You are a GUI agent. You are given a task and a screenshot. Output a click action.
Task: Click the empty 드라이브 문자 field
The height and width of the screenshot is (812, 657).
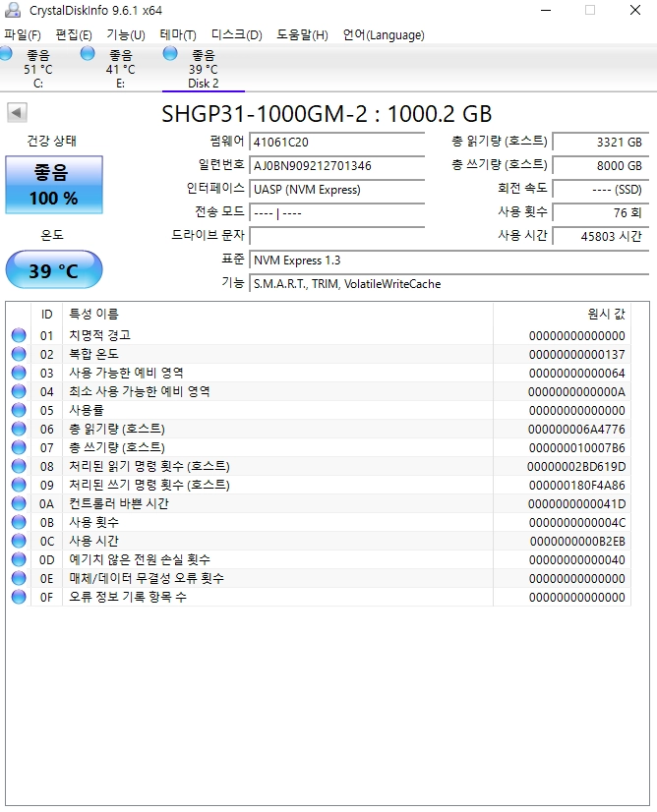click(336, 236)
